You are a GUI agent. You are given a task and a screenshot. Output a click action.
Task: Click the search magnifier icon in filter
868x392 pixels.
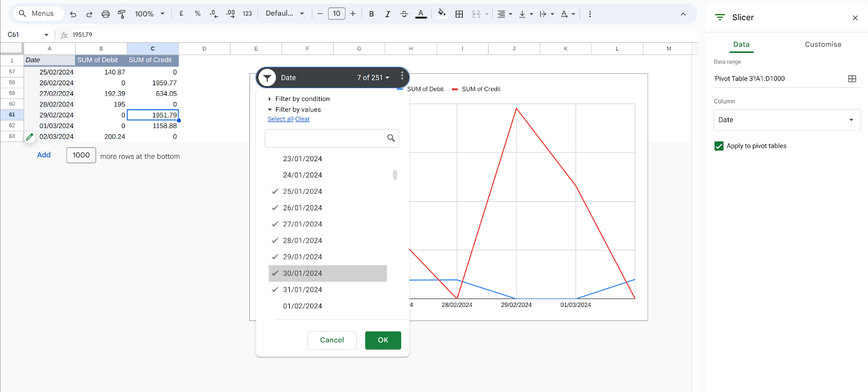pos(391,138)
